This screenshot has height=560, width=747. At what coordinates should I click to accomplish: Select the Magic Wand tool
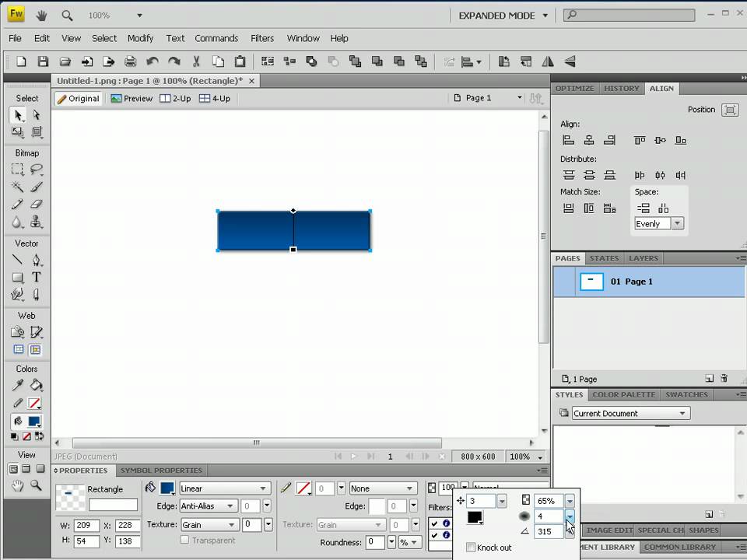pyautogui.click(x=18, y=187)
